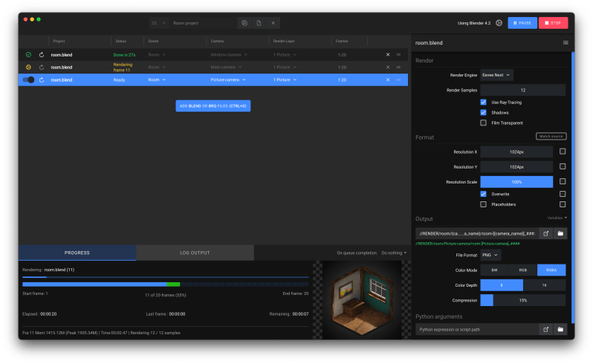
Task: Remove the Ready job with X
Action: (388, 79)
